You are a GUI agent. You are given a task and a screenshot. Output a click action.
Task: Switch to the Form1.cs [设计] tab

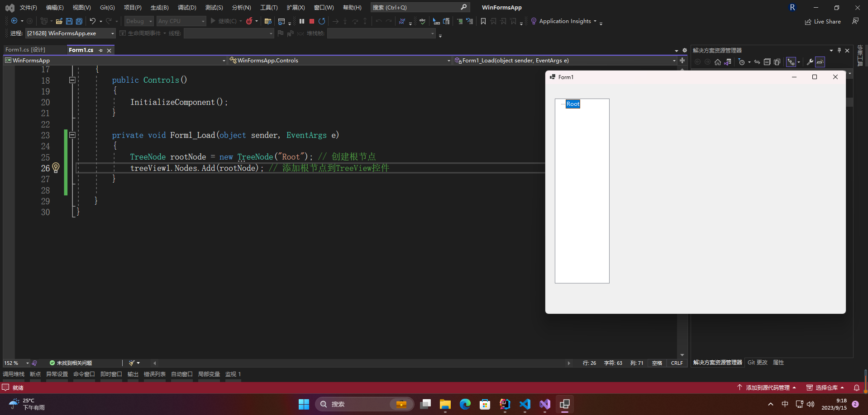(25, 50)
